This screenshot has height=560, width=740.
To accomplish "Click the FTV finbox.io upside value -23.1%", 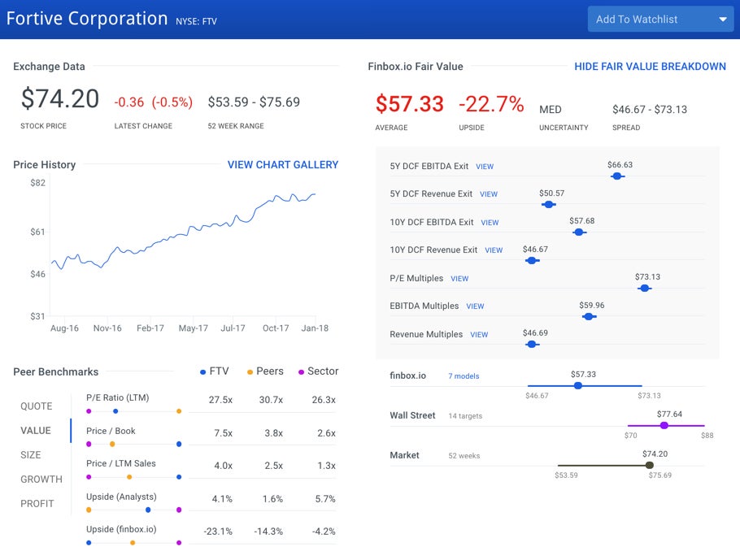I will 218,532.
